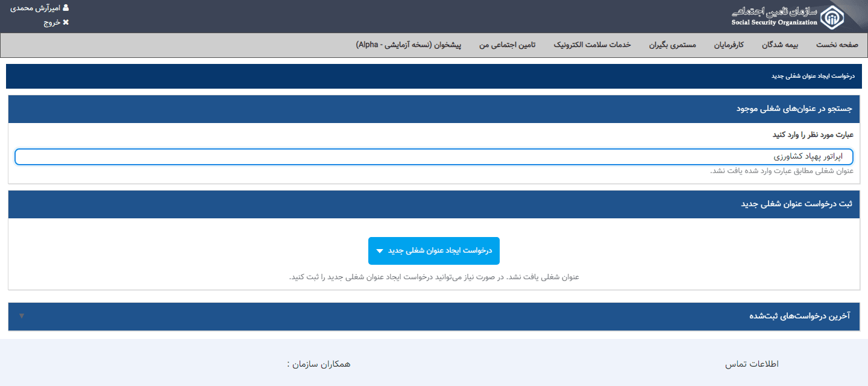The height and width of the screenshot is (386, 868).
Task: Open تامین اجتماعی من menu
Action: pyautogui.click(x=508, y=45)
